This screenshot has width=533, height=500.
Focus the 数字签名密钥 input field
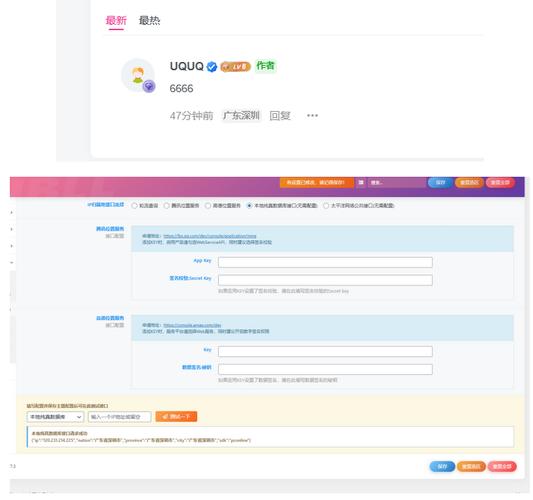pos(325,369)
